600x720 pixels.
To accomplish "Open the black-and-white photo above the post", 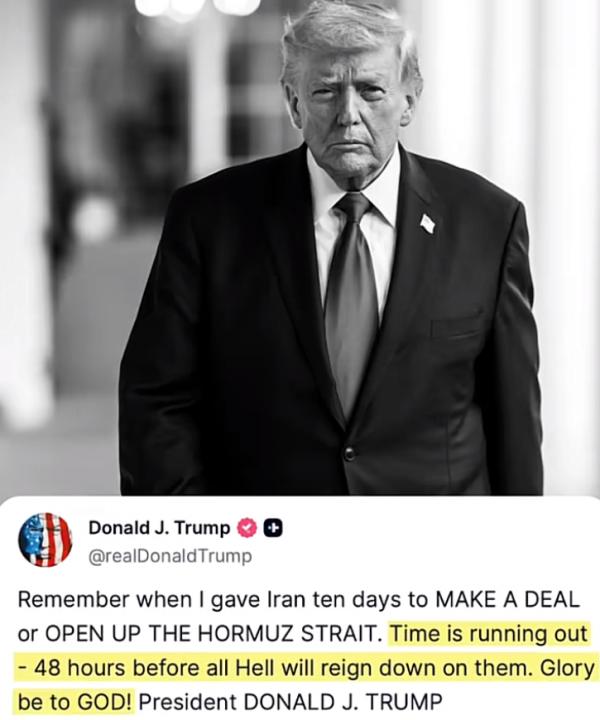I will coord(300,248).
